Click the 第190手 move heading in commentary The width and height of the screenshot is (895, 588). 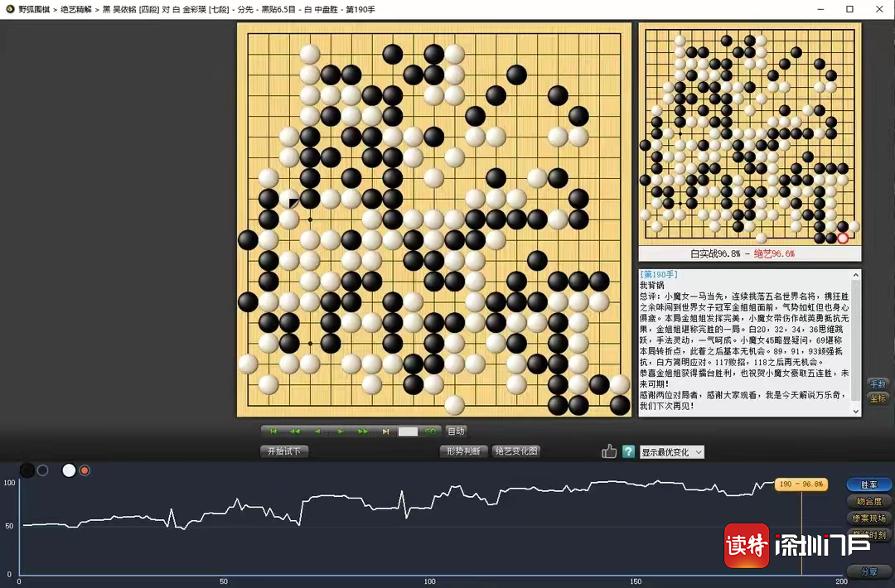(x=659, y=275)
